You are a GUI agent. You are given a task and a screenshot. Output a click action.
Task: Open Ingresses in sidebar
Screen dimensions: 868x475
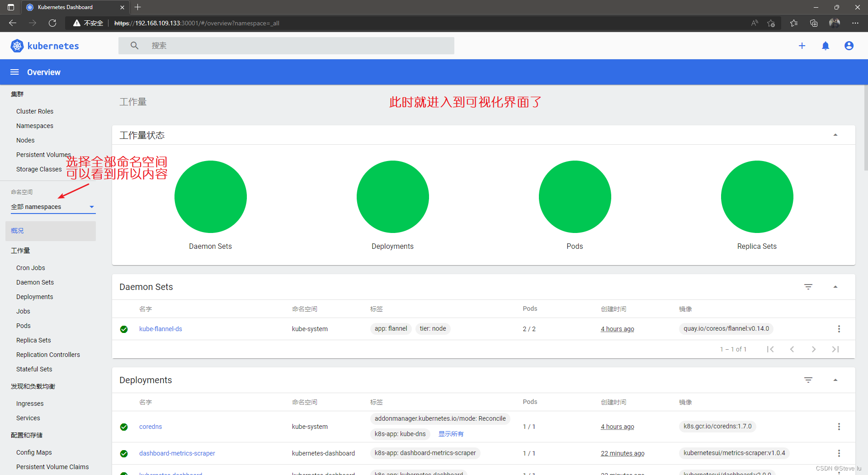pyautogui.click(x=30, y=404)
